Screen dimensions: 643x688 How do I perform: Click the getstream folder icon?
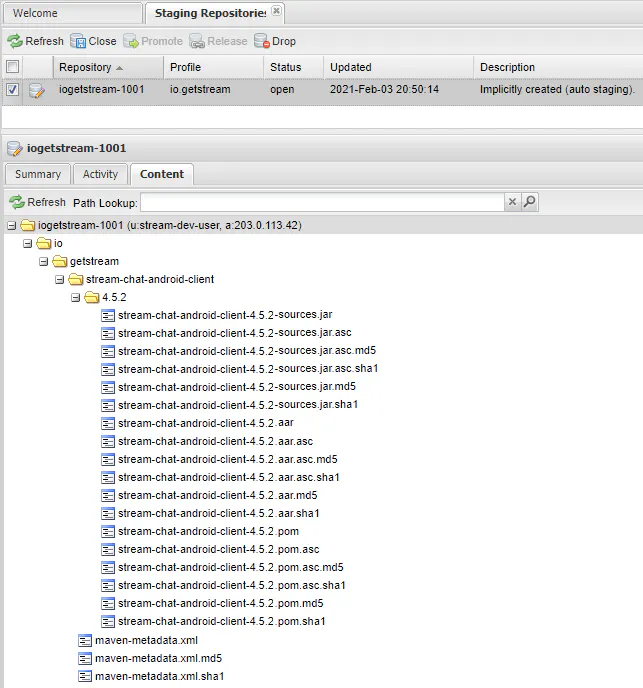pos(60,262)
